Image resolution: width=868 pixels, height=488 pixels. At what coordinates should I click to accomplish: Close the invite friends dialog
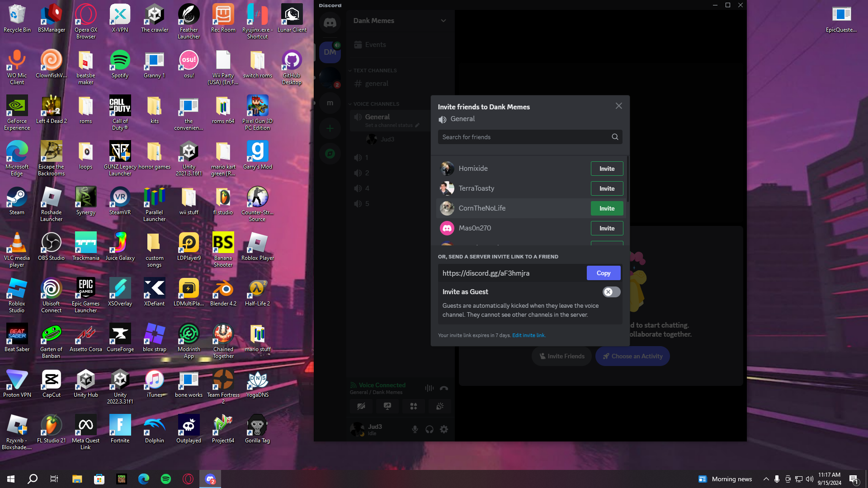point(618,106)
